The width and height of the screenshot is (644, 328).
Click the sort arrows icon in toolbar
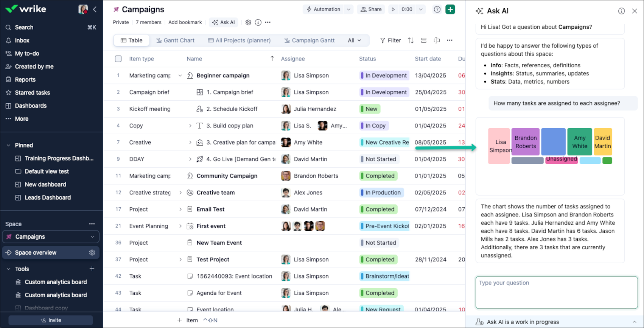coord(411,40)
